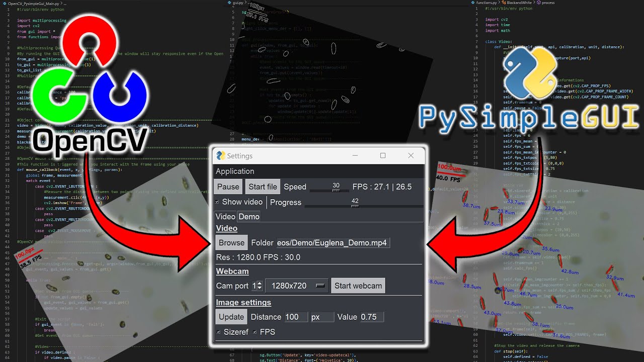
Task: Toggle the Show video checkbox
Action: point(217,202)
